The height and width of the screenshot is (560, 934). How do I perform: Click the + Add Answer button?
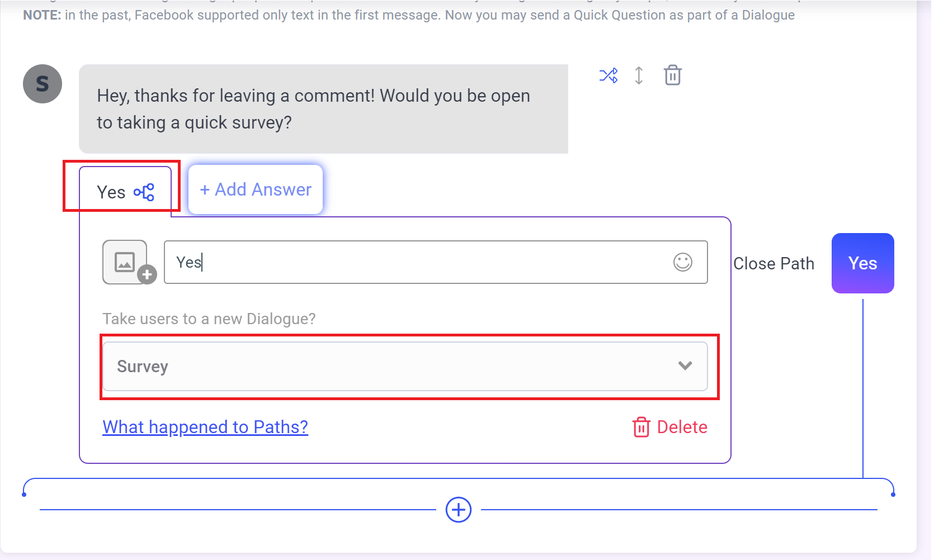coord(256,189)
